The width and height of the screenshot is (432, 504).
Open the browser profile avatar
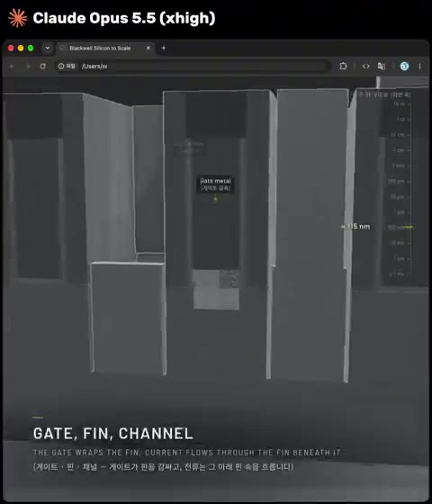coord(404,67)
